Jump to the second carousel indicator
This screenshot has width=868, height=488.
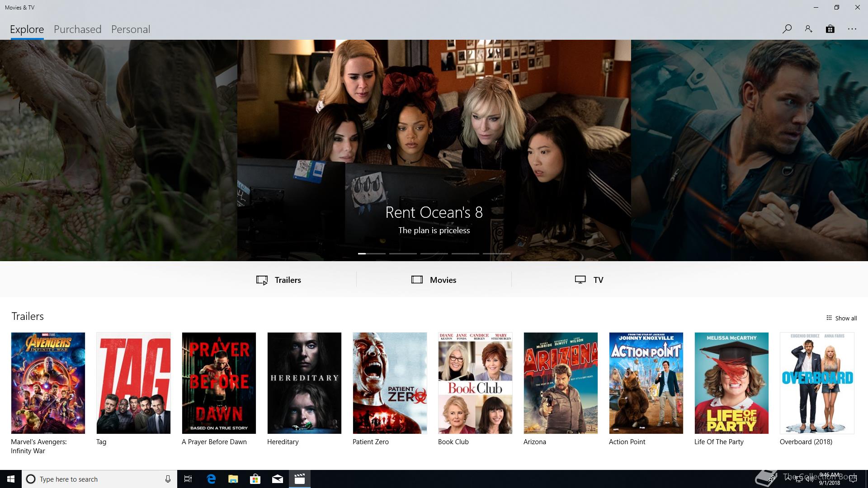(x=403, y=253)
